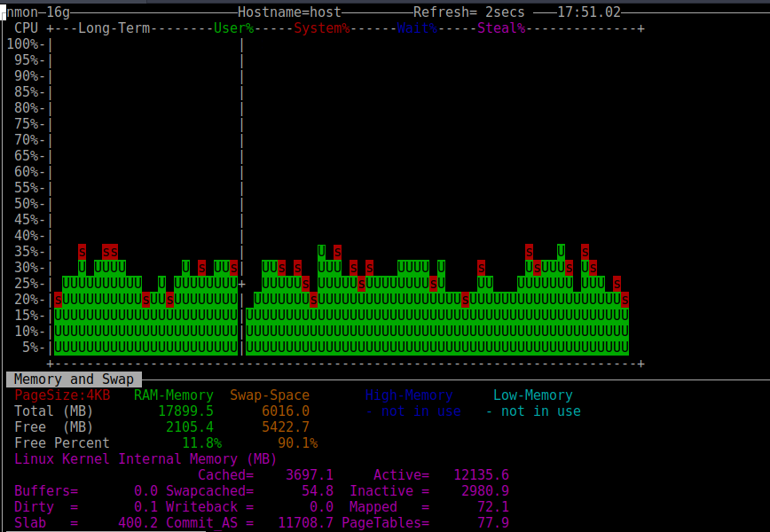
Task: Click the clock showing 17:51.02
Action: tap(592, 12)
